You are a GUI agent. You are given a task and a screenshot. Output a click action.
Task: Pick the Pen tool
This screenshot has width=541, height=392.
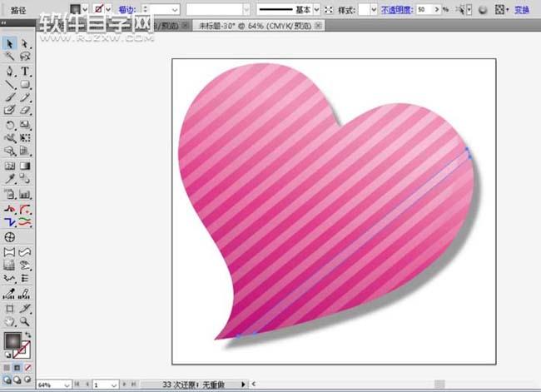(x=10, y=71)
